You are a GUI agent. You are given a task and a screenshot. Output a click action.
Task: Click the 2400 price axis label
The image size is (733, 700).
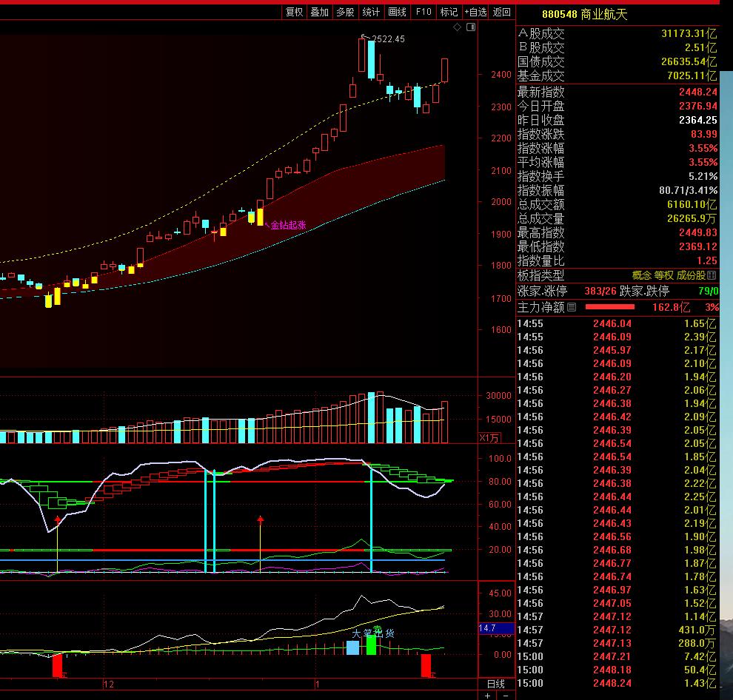click(x=501, y=74)
